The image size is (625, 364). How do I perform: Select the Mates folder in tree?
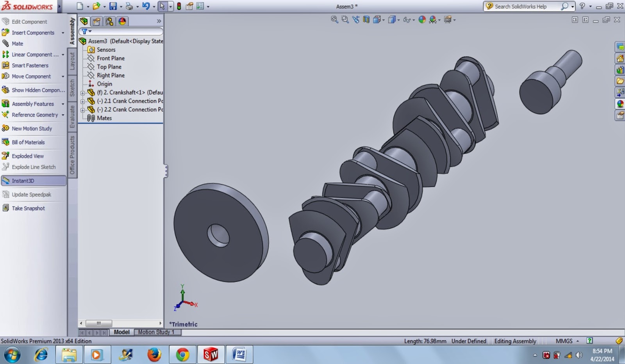click(x=100, y=118)
